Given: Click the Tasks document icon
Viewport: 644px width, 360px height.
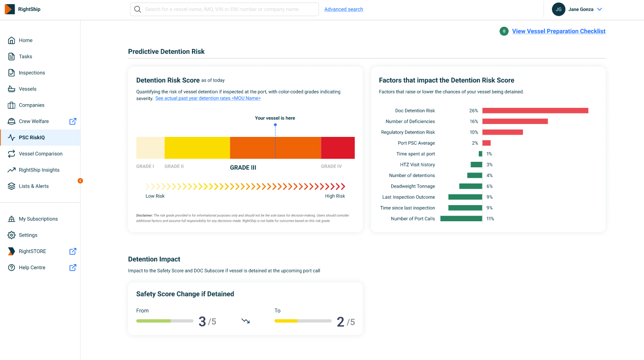Looking at the screenshot, I should click(12, 57).
